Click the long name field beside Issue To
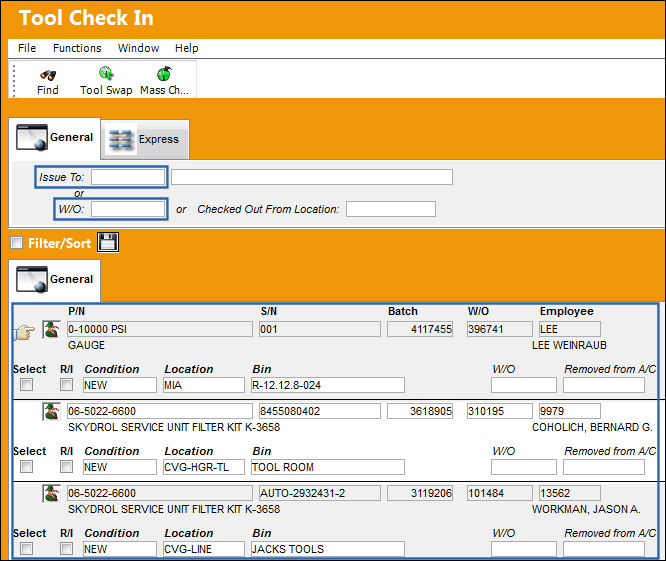 click(312, 177)
